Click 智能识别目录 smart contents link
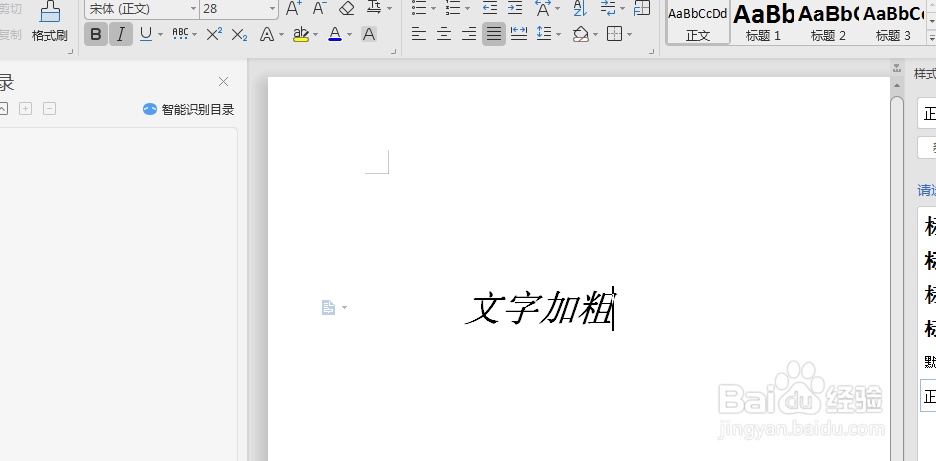 click(x=189, y=109)
